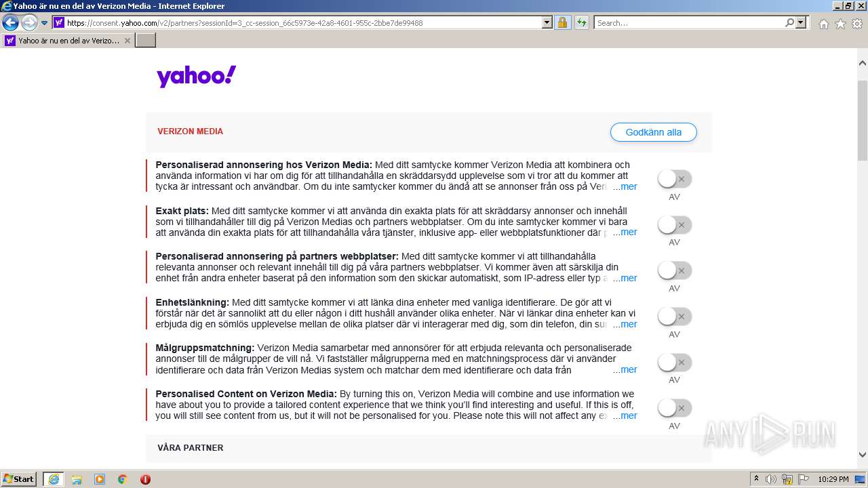Click the VERIZON MEDIA heading
The image size is (868, 488).
coord(190,131)
